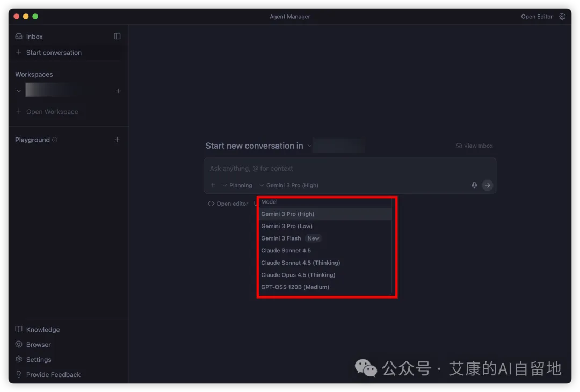Open the Inbox in the sidebar
This screenshot has width=580, height=392.
coord(34,37)
